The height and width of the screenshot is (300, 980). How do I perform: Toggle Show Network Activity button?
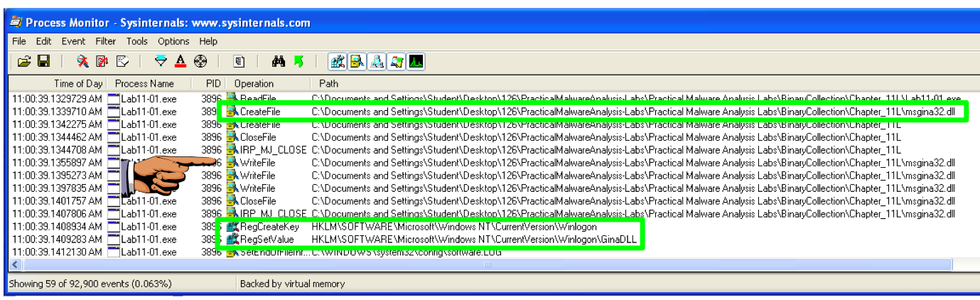(x=377, y=62)
